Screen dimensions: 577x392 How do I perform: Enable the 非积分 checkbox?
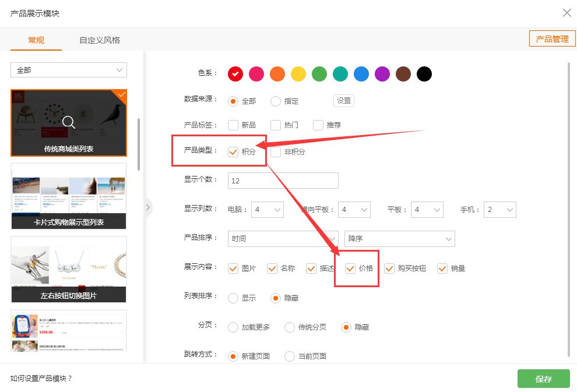276,152
